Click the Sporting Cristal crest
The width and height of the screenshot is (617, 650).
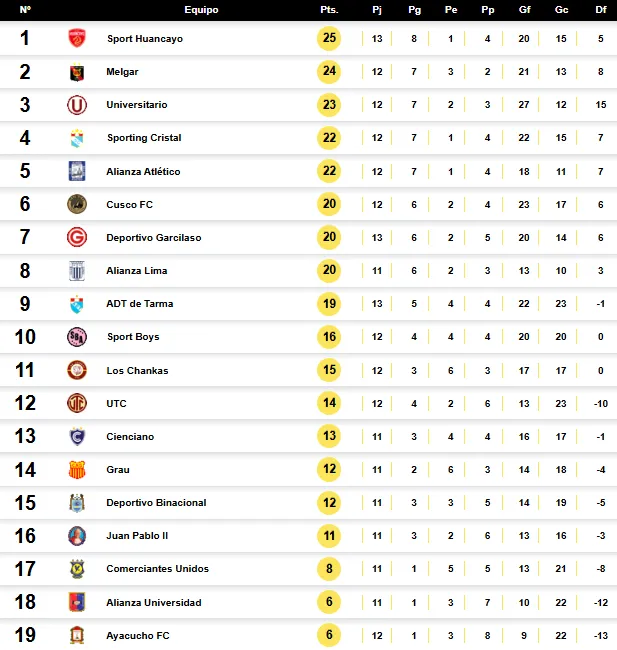(x=77, y=138)
